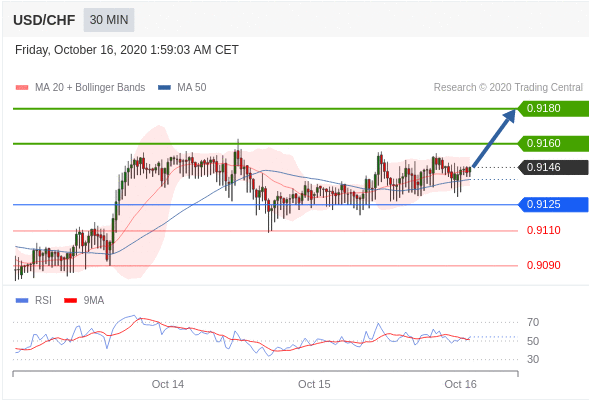This screenshot has height=402, width=589.
Task: Click the Oct 16 date axis label
Action: tap(461, 384)
